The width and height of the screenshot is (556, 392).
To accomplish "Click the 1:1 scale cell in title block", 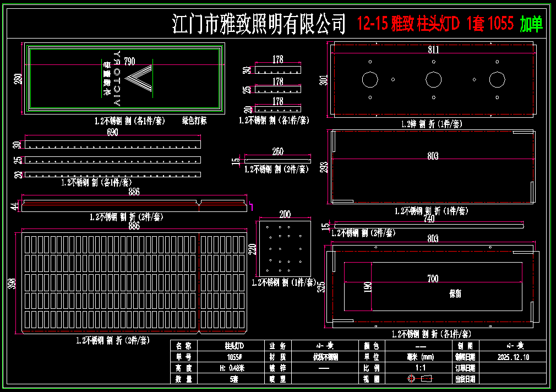I will coord(420,368).
